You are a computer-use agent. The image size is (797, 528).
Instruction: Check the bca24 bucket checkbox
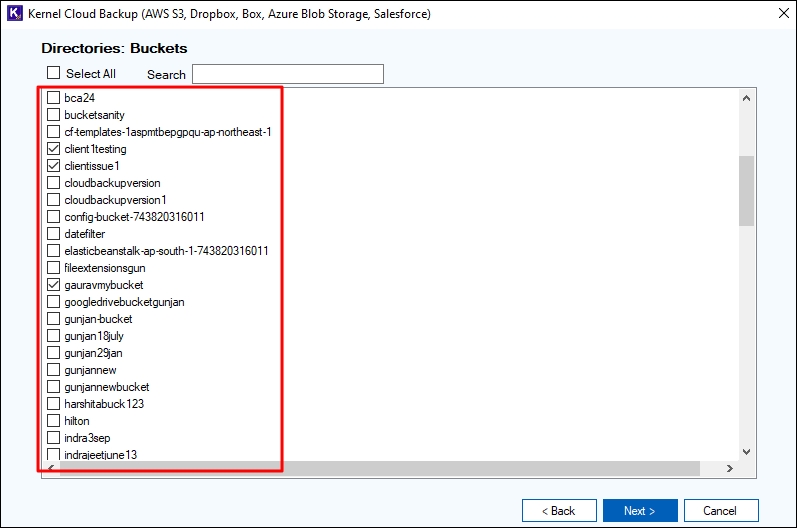[x=53, y=98]
